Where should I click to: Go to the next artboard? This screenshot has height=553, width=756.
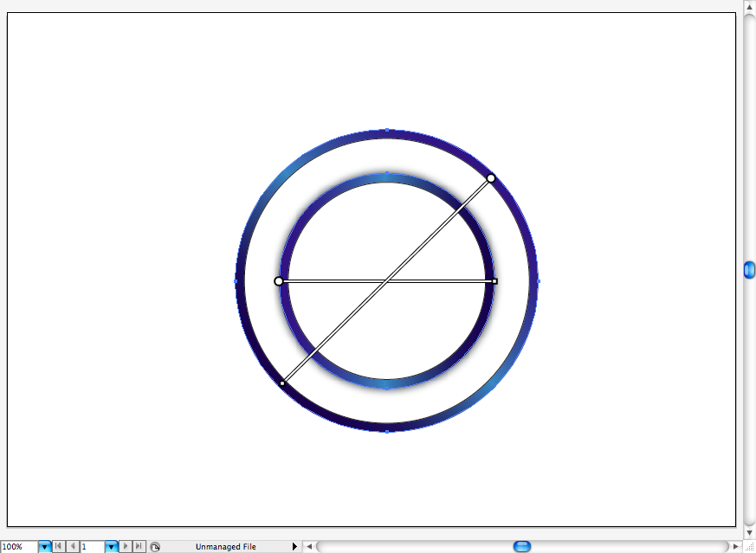pyautogui.click(x=126, y=546)
